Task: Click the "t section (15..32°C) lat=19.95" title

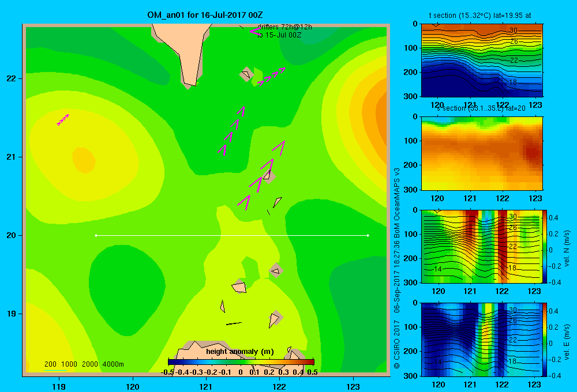Action: [474, 16]
